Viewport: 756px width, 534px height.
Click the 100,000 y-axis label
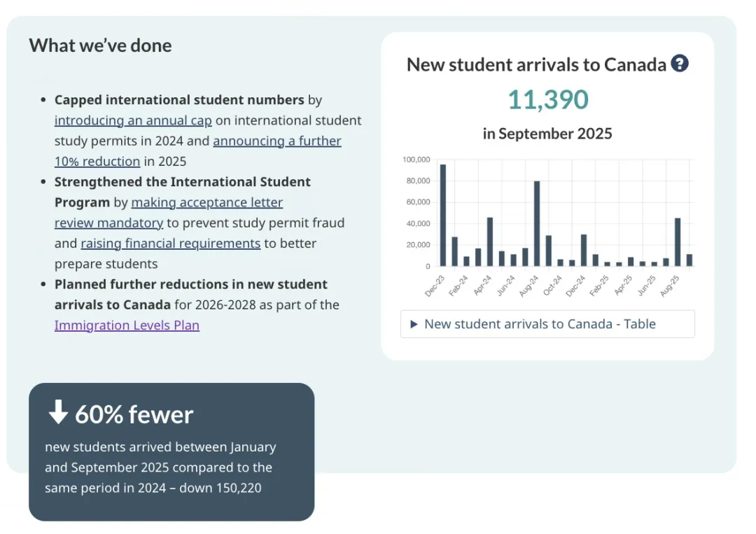point(416,160)
